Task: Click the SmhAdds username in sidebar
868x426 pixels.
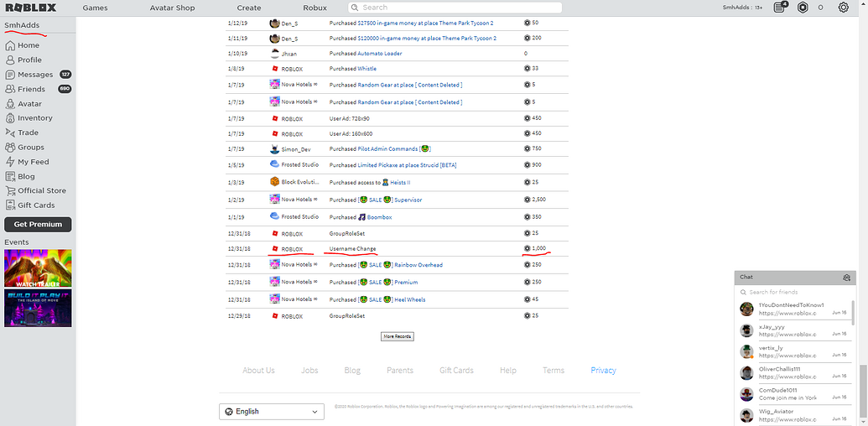Action: (x=22, y=25)
